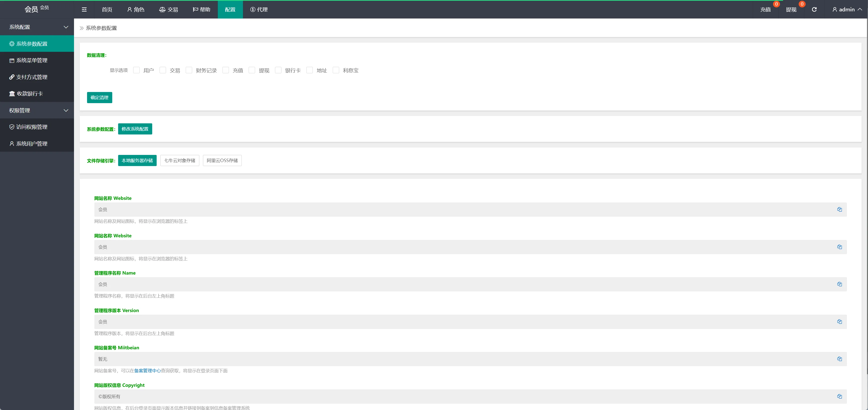Click the 网站备案号 input field
868x410 pixels.
[438, 359]
